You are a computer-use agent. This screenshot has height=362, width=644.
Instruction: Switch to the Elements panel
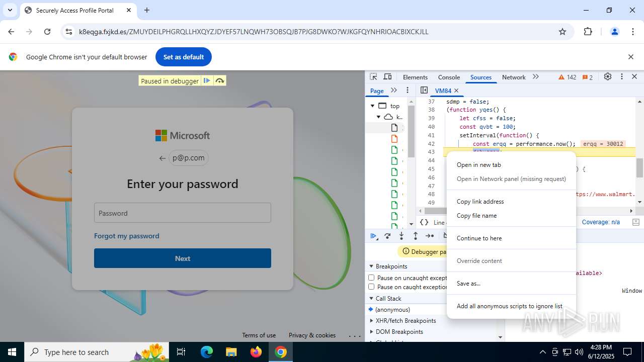(x=415, y=77)
